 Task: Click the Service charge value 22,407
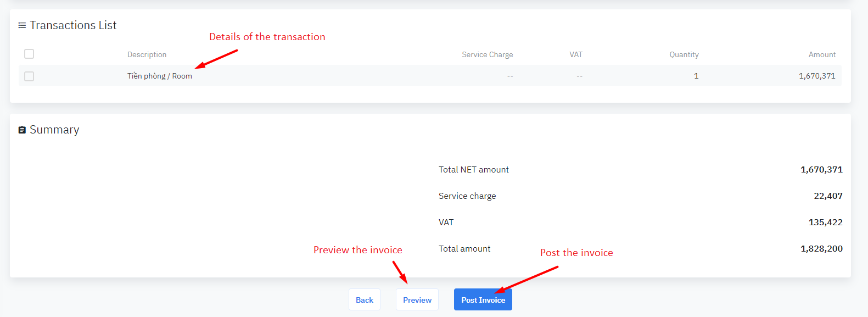[827, 196]
